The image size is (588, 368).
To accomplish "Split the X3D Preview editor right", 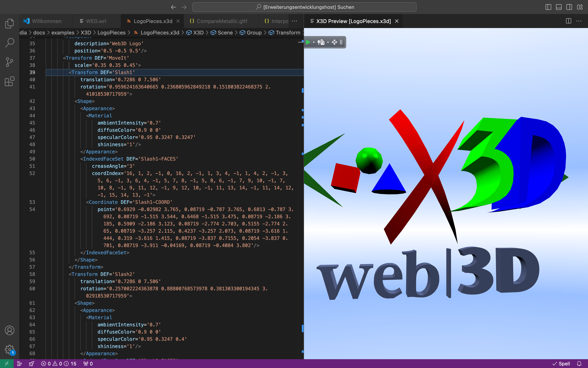I will tap(568, 21).
